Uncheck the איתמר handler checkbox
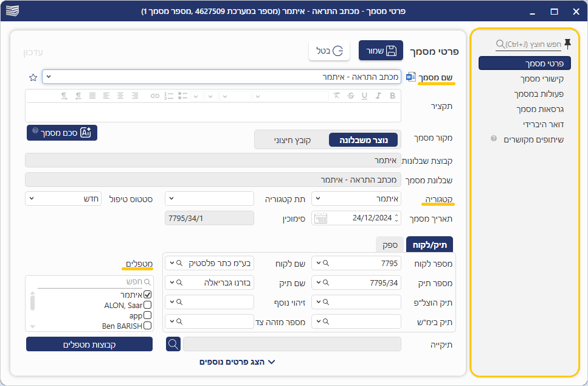The width and height of the screenshot is (588, 386). point(147,295)
